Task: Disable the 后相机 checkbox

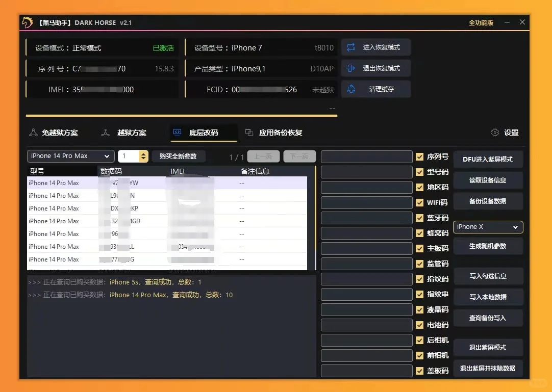Action: tap(420, 341)
